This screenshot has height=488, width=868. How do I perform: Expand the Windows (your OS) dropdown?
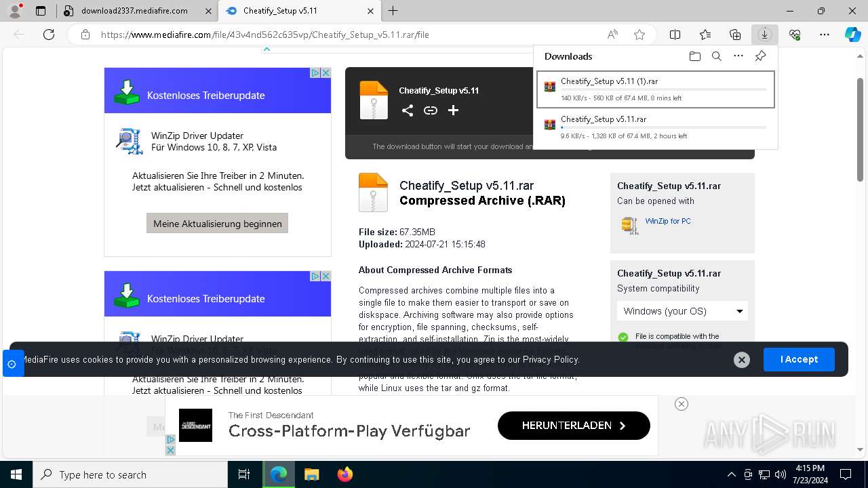click(x=682, y=311)
